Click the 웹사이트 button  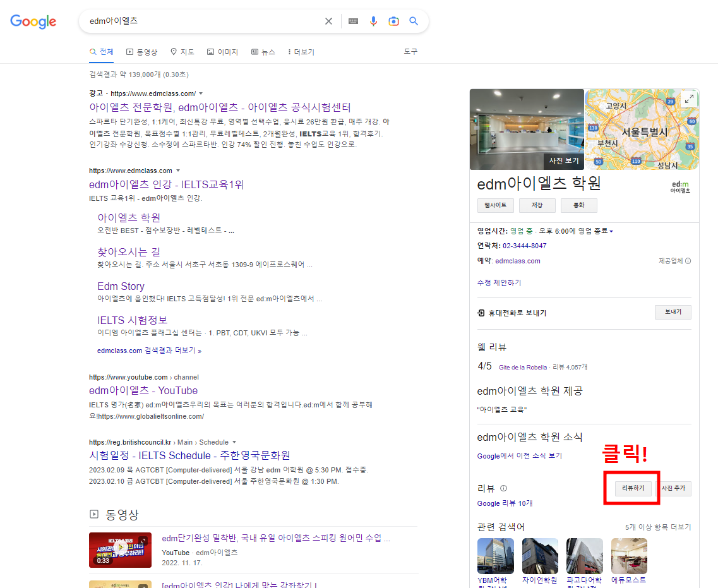(496, 205)
